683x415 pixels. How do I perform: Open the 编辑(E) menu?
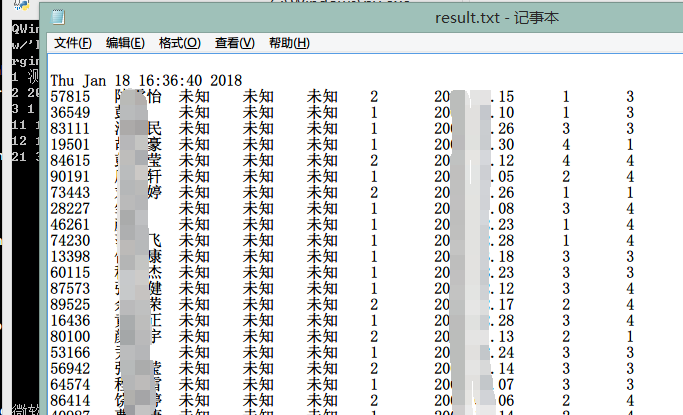coord(125,43)
